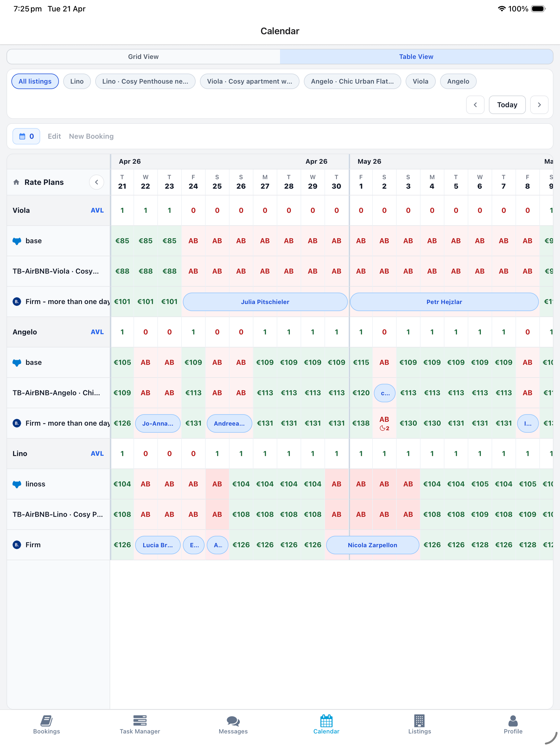Click Booking.com icon on Viola Firm row

coord(17,302)
